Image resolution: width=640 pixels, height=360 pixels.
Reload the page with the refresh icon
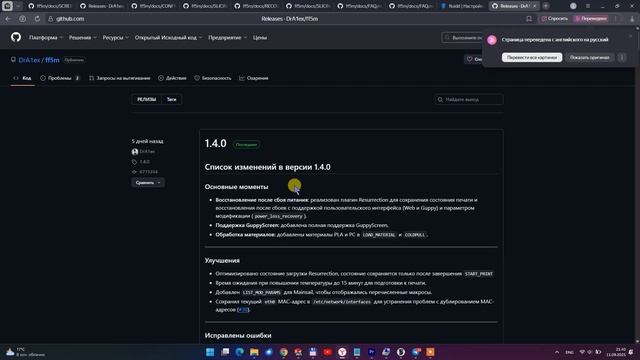click(37, 19)
